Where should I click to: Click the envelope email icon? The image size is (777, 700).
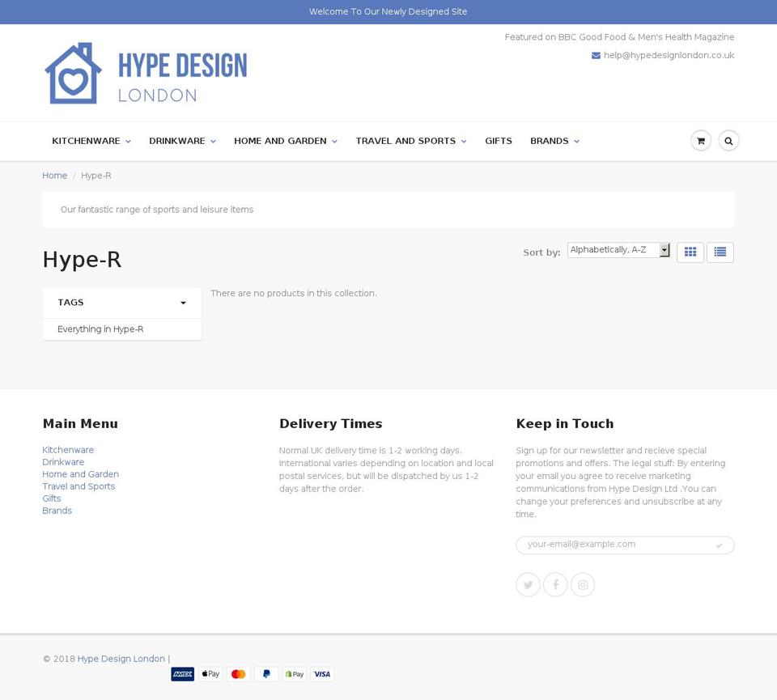pos(597,56)
